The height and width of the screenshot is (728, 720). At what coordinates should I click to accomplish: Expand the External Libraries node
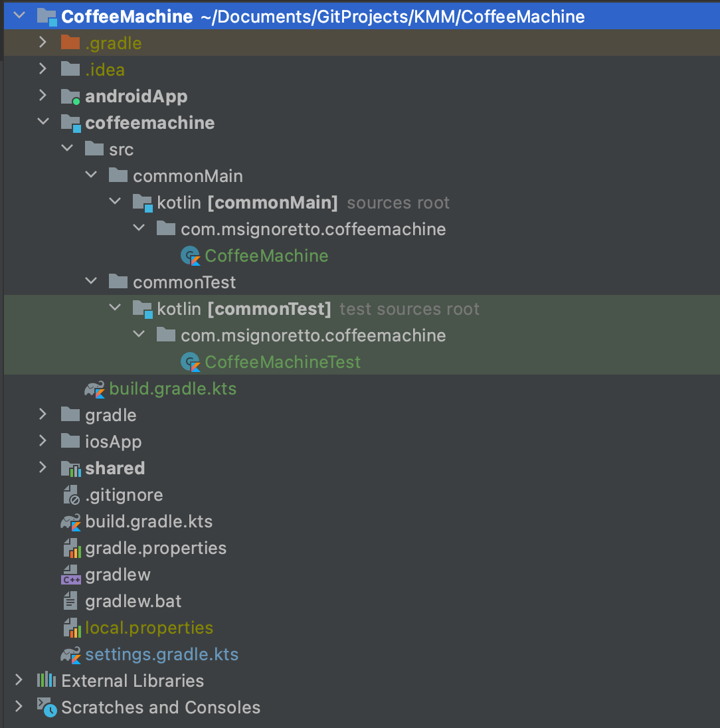[x=19, y=680]
